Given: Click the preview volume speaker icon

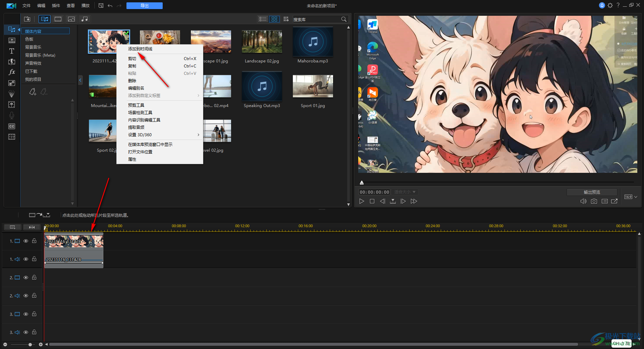Looking at the screenshot, I should [583, 201].
